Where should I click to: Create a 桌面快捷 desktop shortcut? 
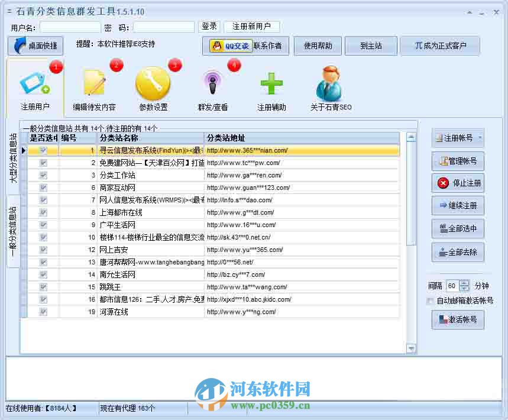click(34, 45)
